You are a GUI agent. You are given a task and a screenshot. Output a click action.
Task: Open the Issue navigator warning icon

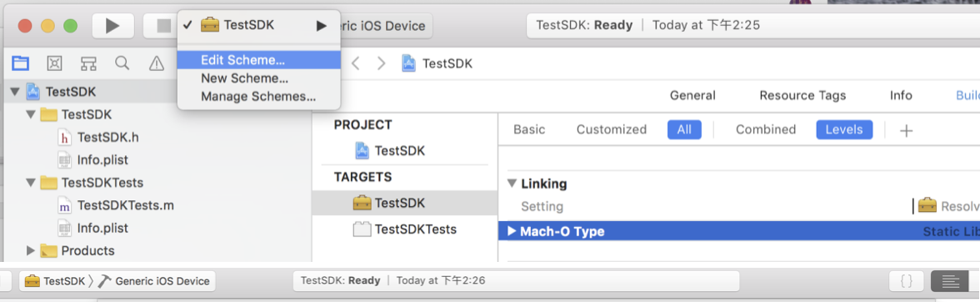pyautogui.click(x=157, y=63)
